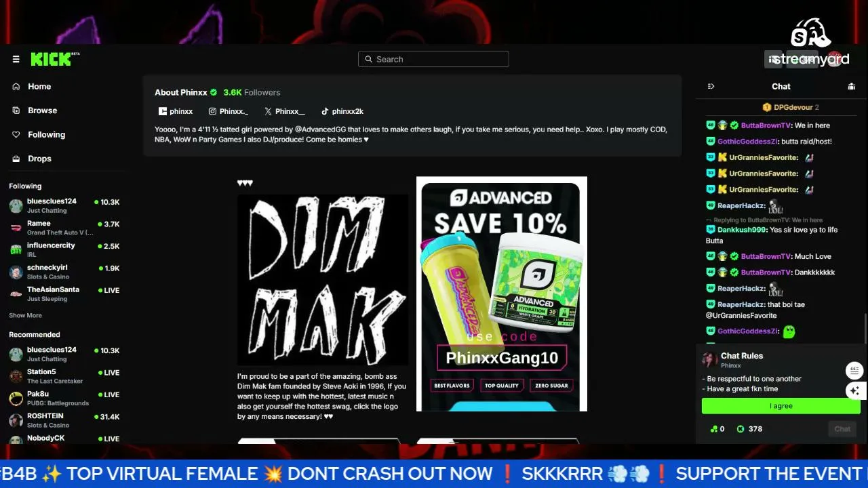Screen dimensions: 868x488
Task: Open influencercity channel in Following list
Action: [x=64, y=249]
